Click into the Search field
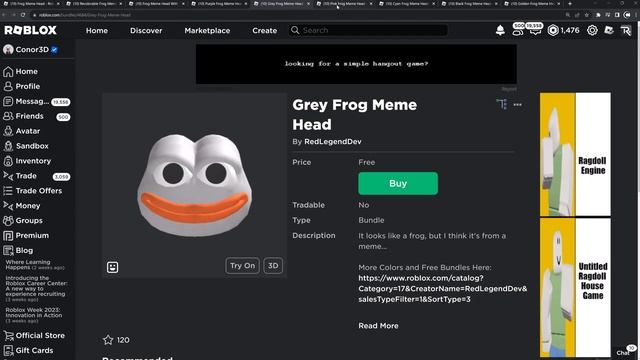640x360 pixels. tap(368, 30)
